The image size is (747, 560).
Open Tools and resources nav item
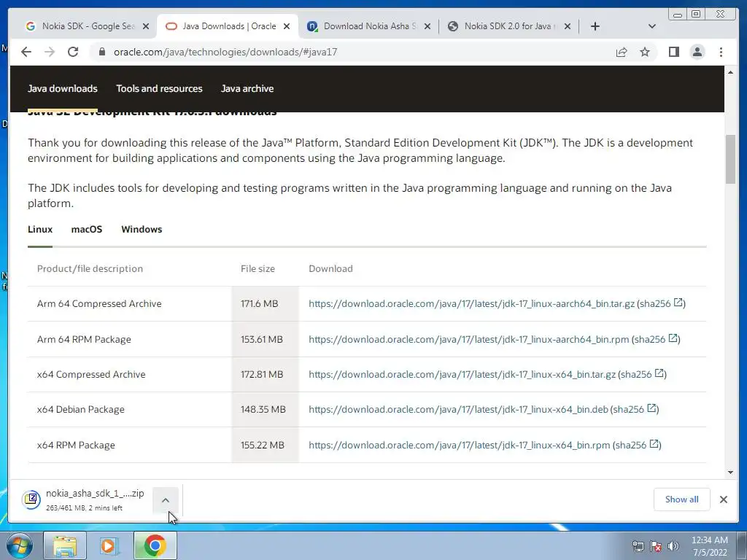coord(159,88)
